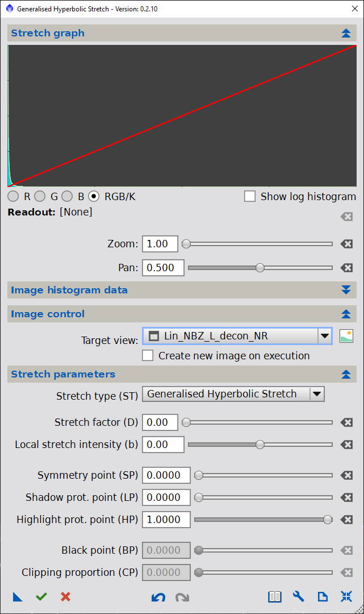Click the Symmetry point (SP) input field
This screenshot has width=364, height=614.
point(166,475)
